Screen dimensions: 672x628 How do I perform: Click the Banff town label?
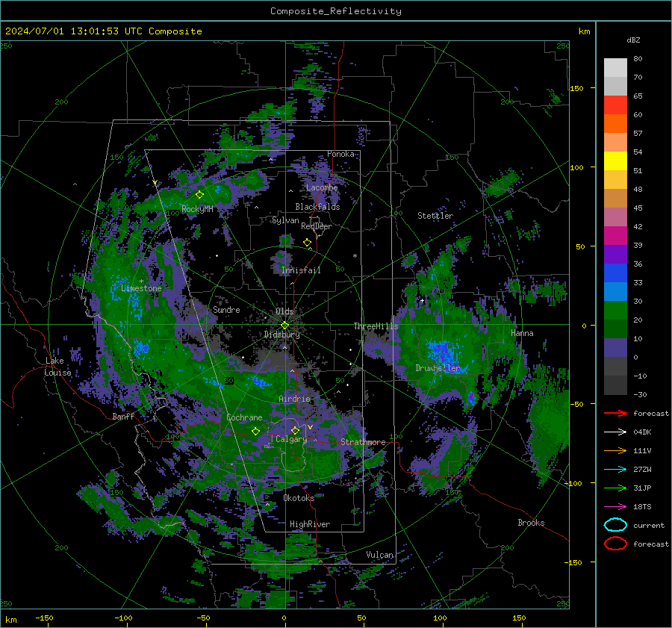[123, 417]
